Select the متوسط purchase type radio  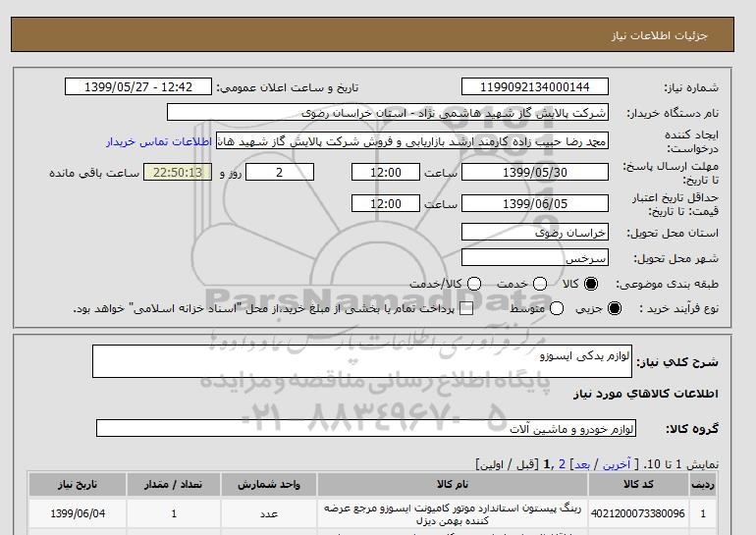point(557,308)
